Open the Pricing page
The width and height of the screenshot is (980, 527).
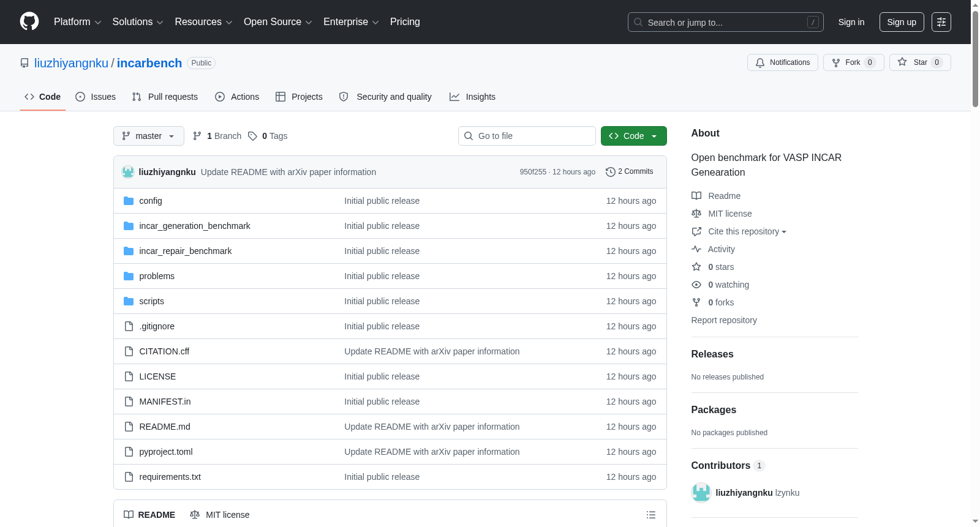[405, 22]
